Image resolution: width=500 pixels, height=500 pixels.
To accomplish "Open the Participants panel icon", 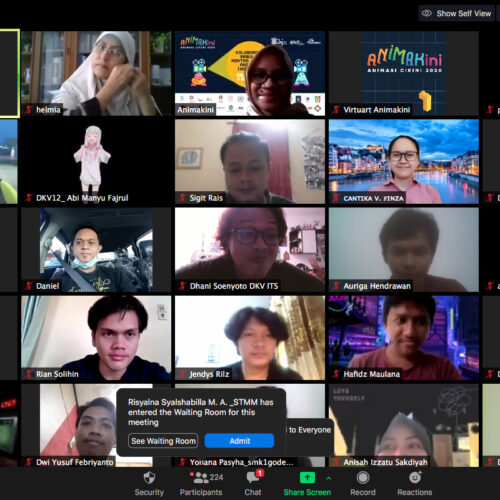I will pyautogui.click(x=201, y=478).
